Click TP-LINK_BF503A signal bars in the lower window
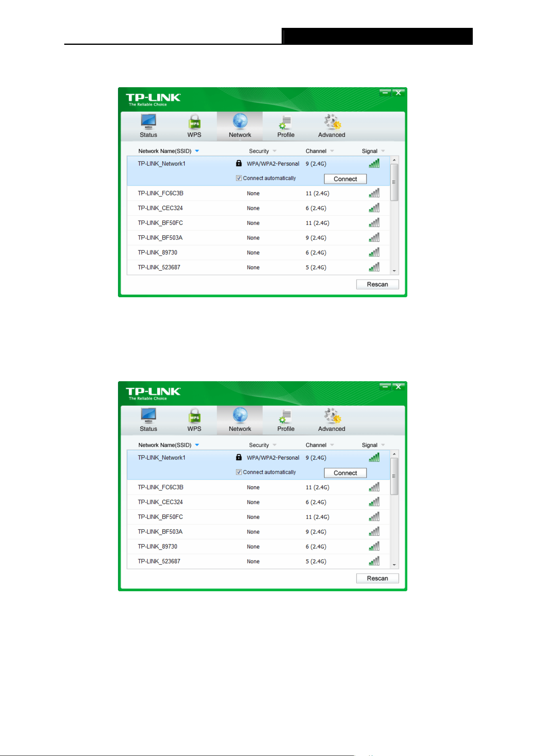Screen dimensions: 535x756 click(x=374, y=531)
